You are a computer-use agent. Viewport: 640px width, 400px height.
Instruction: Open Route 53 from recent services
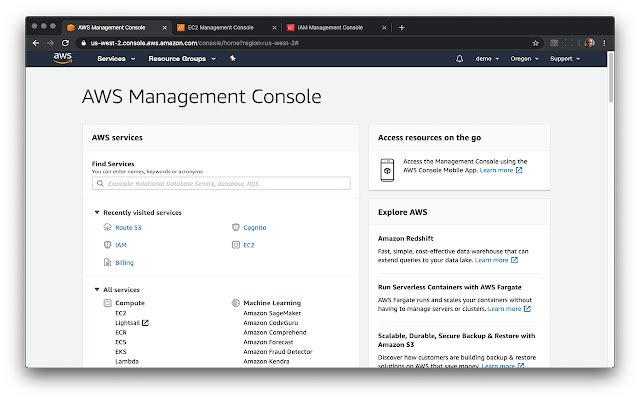tap(128, 228)
